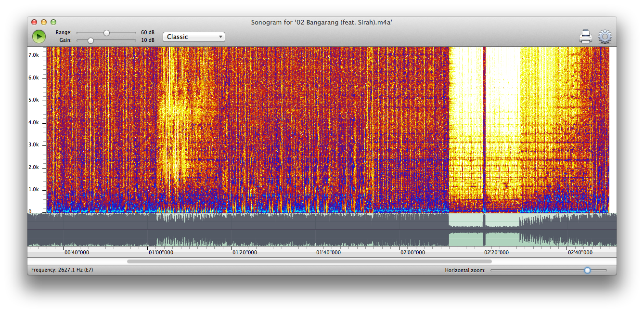Close the Sonogram window with red button
Viewport: 644px width, 313px height.
[x=34, y=22]
